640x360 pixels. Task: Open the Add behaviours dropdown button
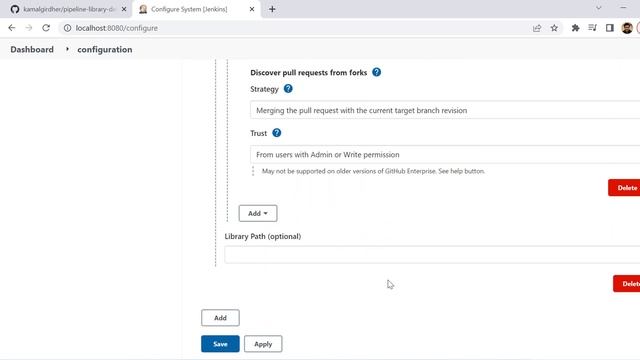[258, 213]
